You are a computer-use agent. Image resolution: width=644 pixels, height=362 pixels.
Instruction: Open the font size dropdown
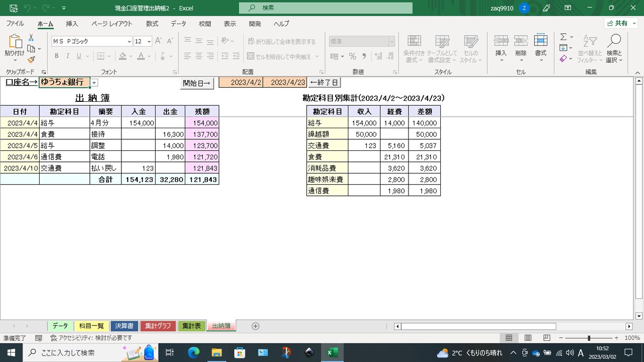click(149, 41)
